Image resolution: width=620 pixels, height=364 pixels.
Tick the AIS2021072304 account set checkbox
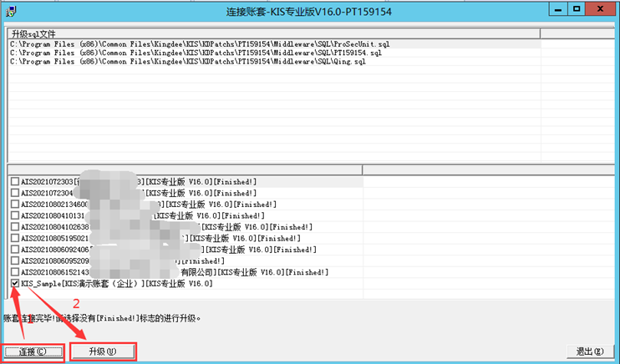pos(15,193)
